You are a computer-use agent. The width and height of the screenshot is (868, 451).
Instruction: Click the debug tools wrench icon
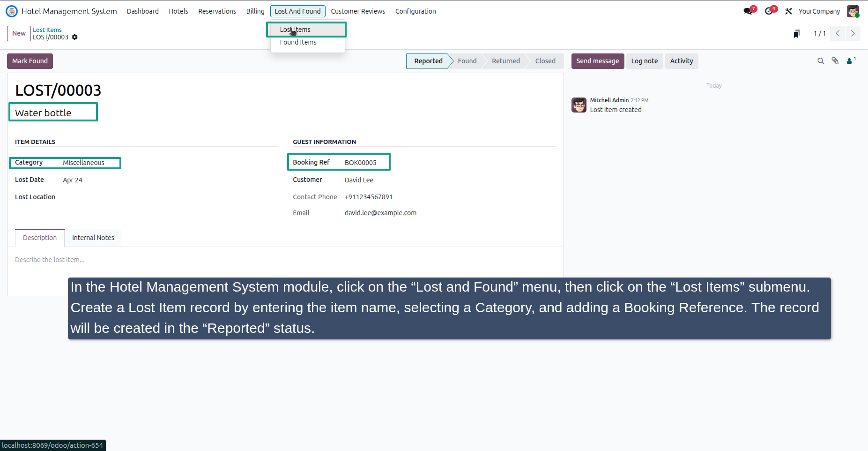coord(789,11)
